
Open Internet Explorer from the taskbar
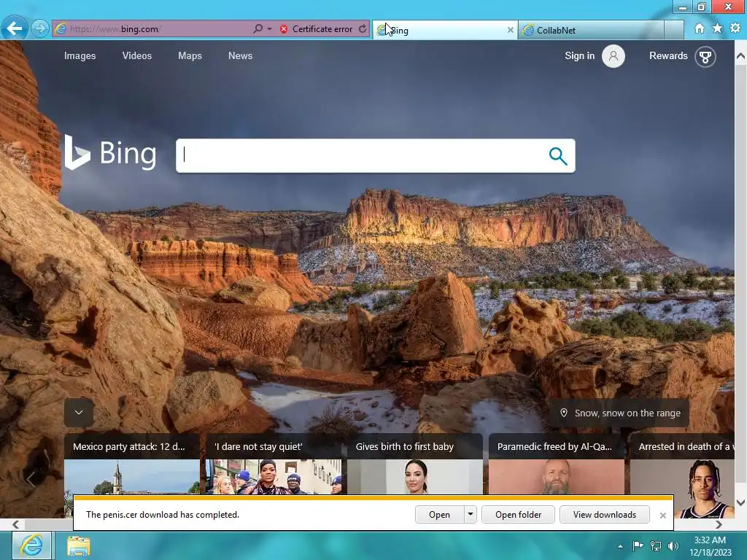[31, 545]
